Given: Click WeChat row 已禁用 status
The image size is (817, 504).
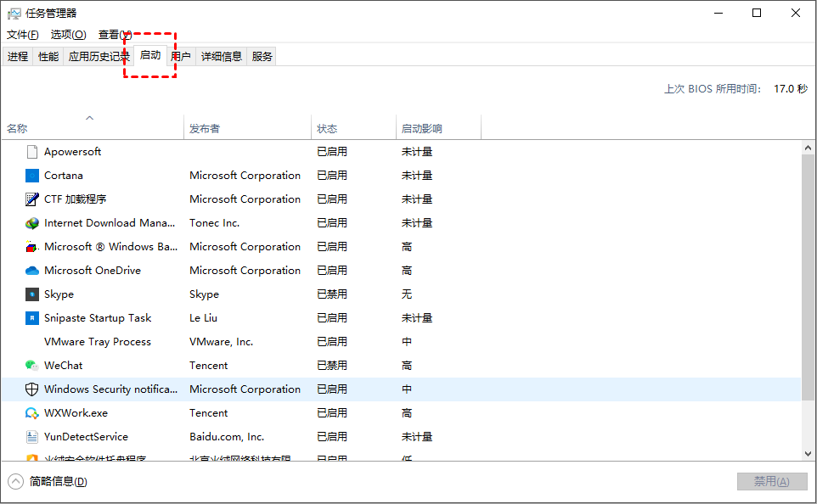Looking at the screenshot, I should [x=332, y=366].
